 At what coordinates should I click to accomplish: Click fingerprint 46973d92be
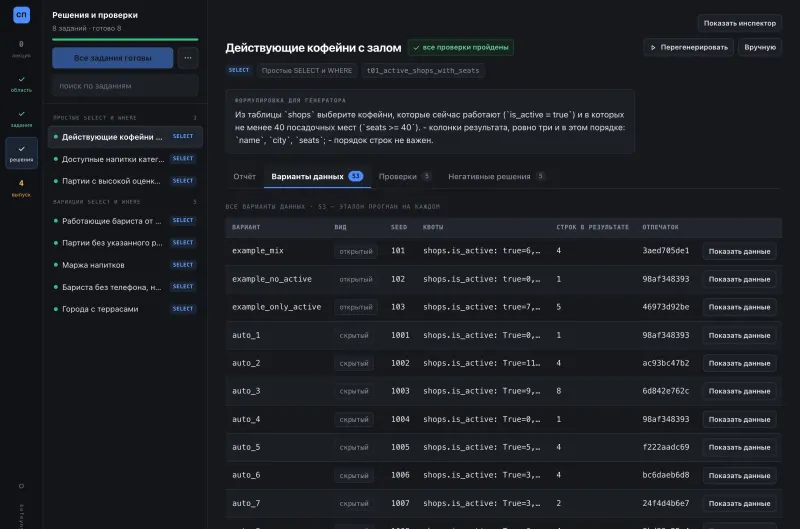[665, 307]
